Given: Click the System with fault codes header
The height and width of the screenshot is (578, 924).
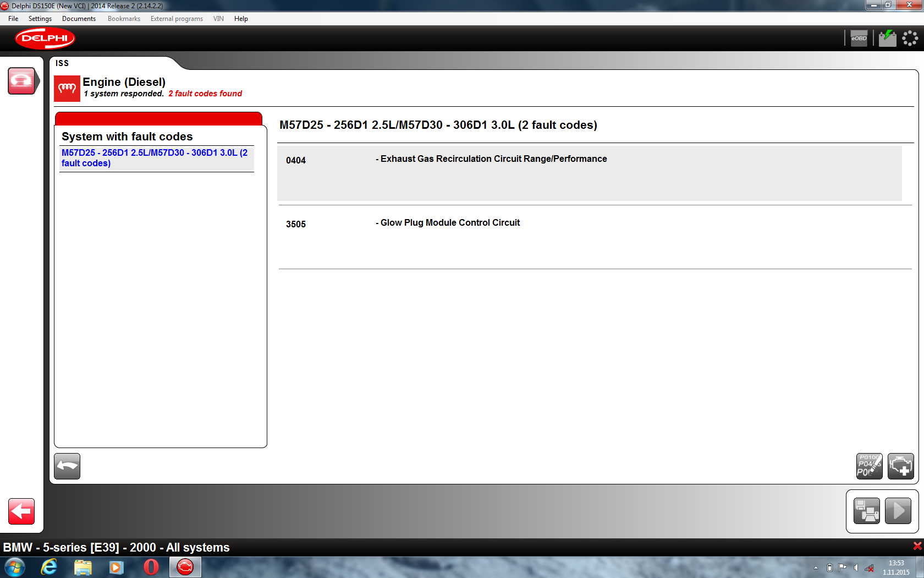Looking at the screenshot, I should [x=127, y=137].
